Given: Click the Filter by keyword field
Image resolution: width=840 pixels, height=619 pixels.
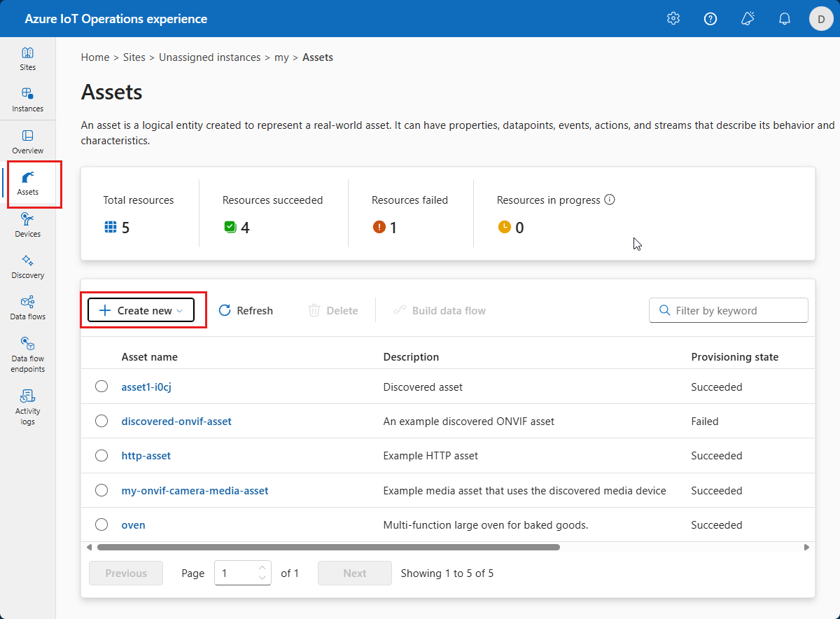Looking at the screenshot, I should (x=729, y=310).
